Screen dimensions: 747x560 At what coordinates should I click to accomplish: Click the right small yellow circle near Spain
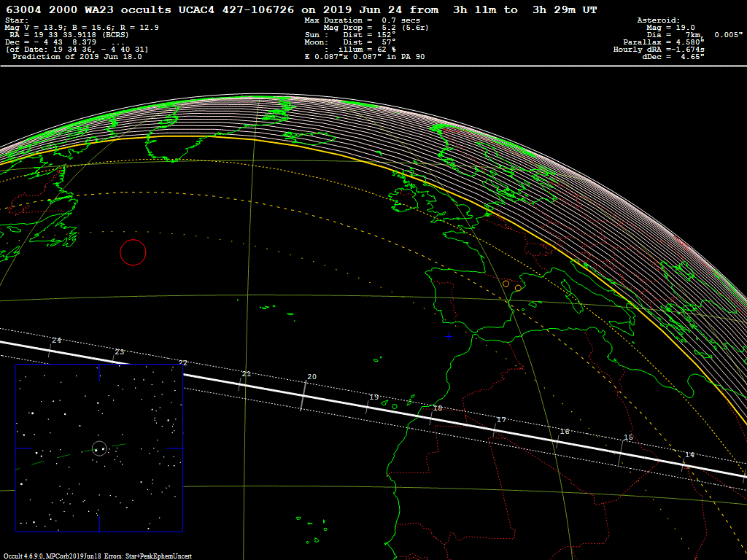coord(518,288)
